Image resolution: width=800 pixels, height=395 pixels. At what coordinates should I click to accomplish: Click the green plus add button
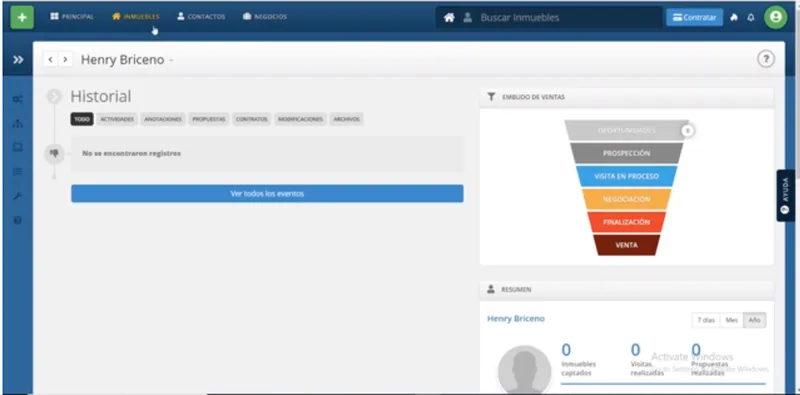click(22, 17)
